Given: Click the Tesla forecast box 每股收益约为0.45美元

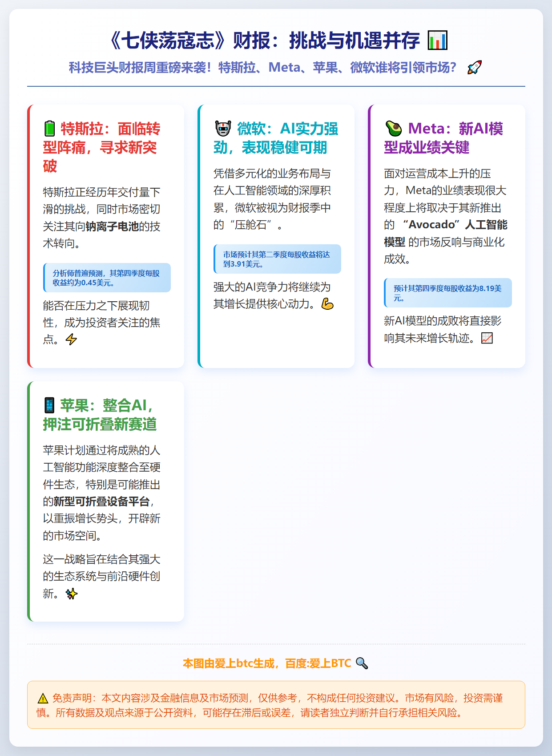Looking at the screenshot, I should click(107, 278).
